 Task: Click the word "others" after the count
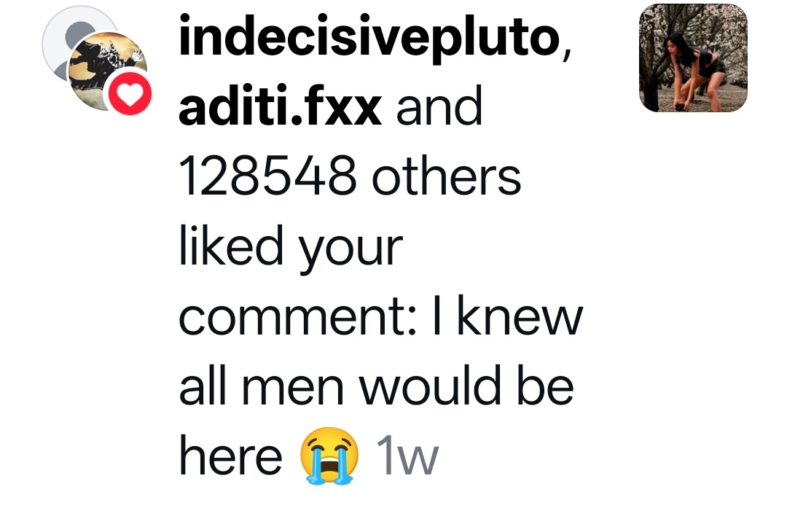click(x=446, y=176)
